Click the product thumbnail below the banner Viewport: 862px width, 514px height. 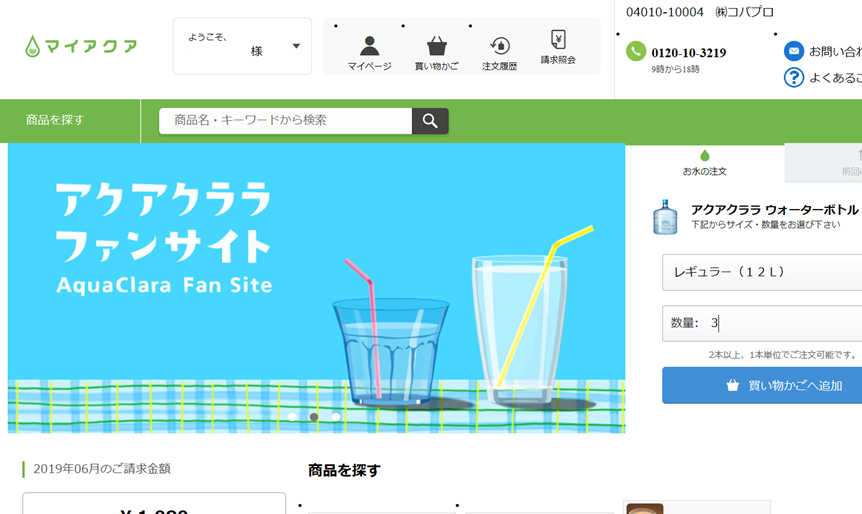click(645, 509)
